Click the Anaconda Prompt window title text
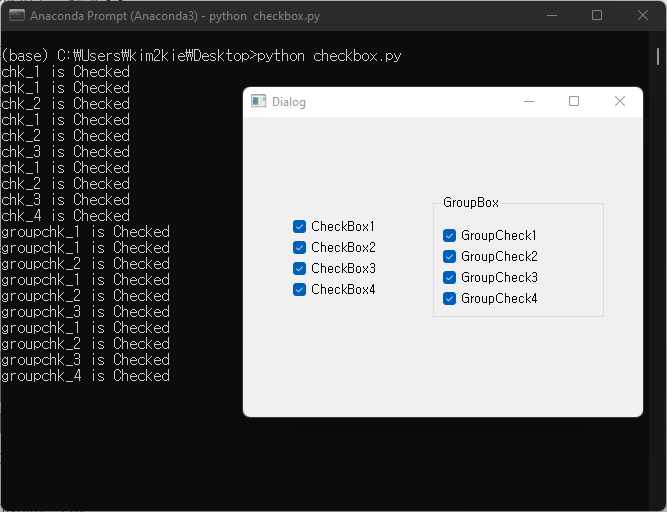Image resolution: width=667 pixels, height=512 pixels. pyautogui.click(x=175, y=16)
